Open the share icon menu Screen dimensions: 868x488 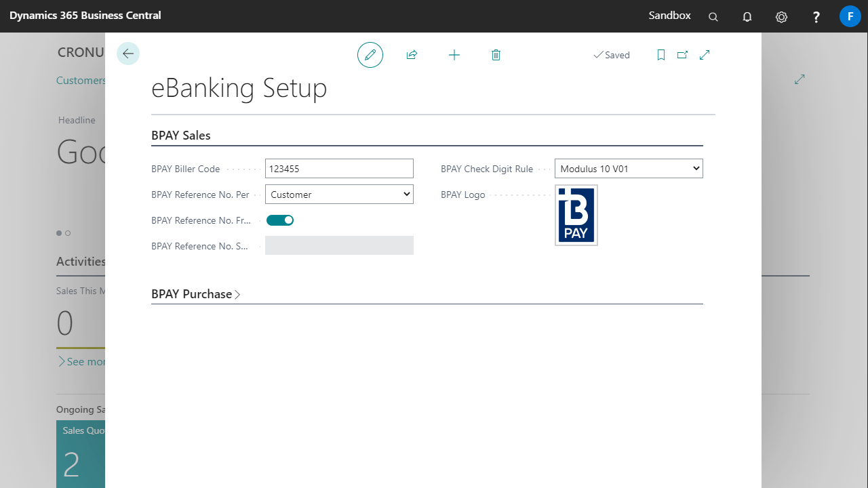coord(412,55)
